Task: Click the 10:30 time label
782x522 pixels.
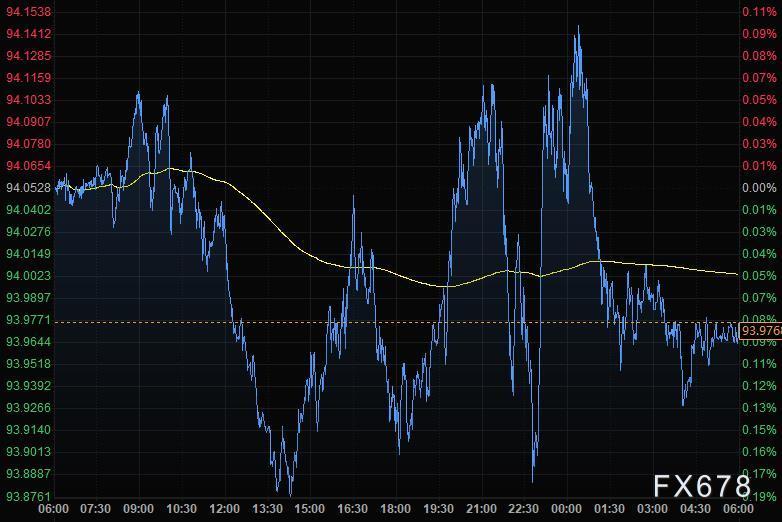Action: [182, 509]
